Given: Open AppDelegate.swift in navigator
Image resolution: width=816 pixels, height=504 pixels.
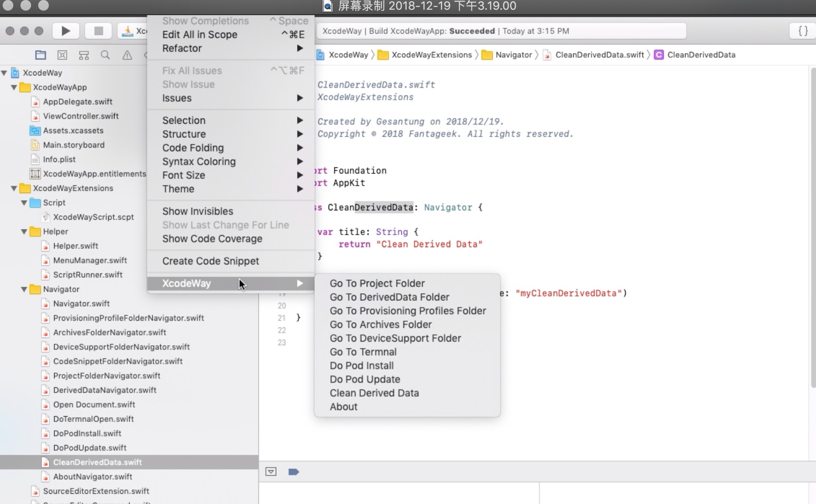Looking at the screenshot, I should (x=78, y=102).
